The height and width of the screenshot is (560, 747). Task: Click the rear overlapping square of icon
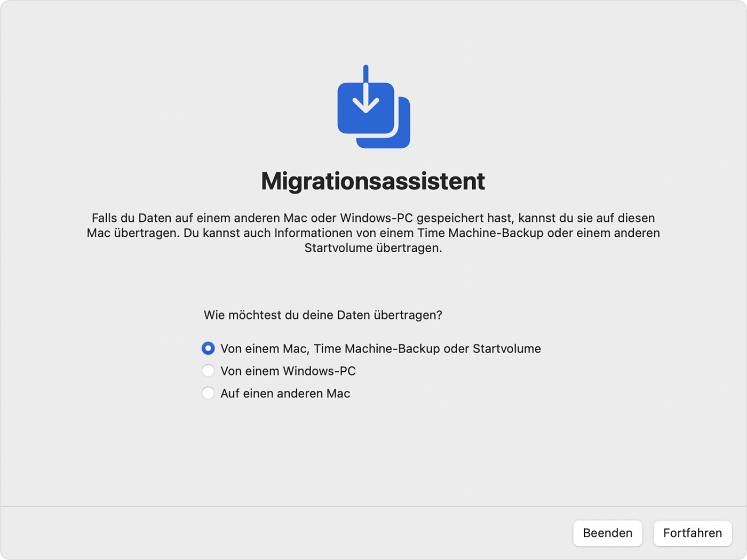pos(401,138)
